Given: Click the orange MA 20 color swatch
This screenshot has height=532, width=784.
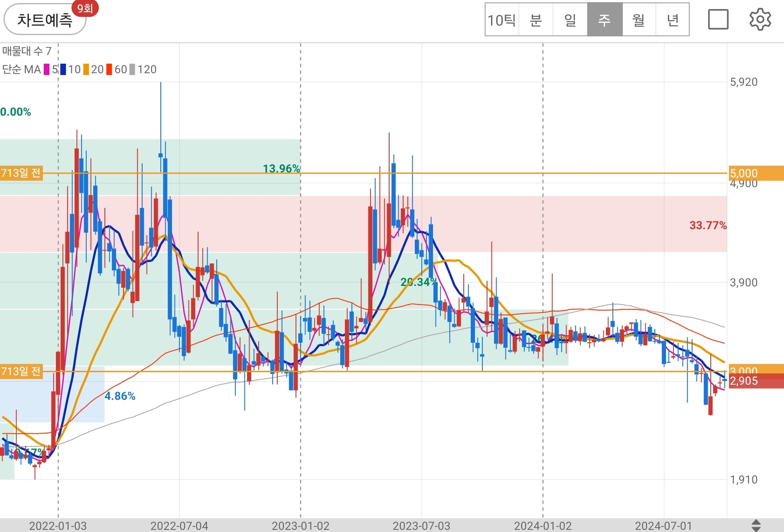Looking at the screenshot, I should (x=86, y=69).
